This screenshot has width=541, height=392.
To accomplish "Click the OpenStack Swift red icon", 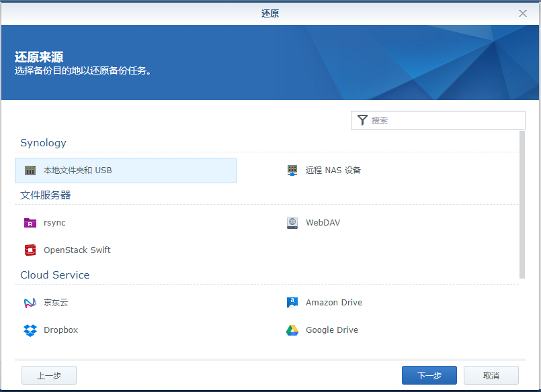I will pyautogui.click(x=30, y=250).
